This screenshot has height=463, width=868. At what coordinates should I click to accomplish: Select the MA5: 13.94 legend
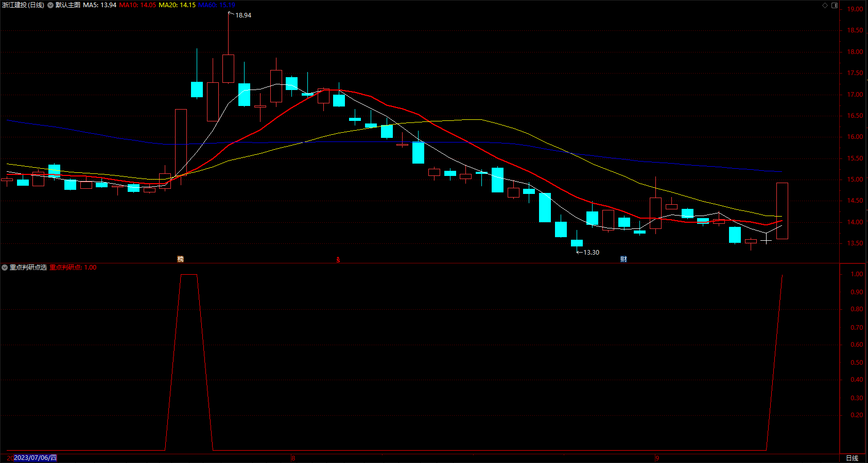[x=100, y=5]
